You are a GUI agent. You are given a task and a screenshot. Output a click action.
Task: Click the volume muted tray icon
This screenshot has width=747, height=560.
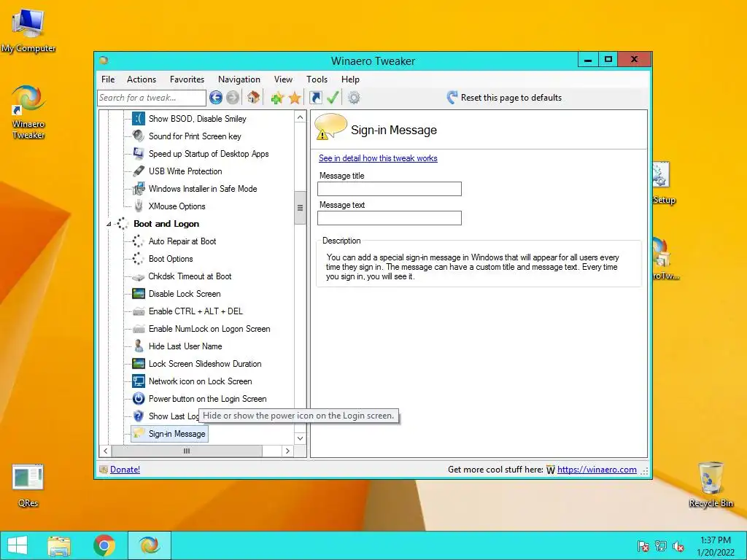(x=678, y=546)
